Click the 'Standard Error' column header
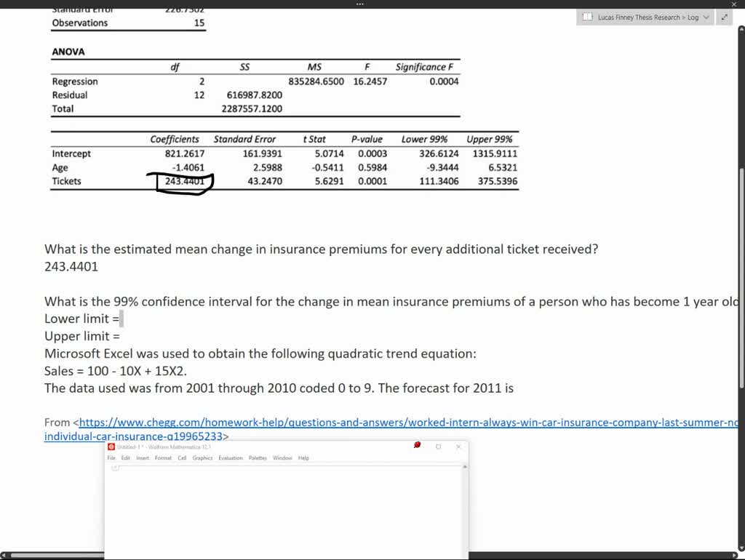This screenshot has width=745, height=560. 244,139
